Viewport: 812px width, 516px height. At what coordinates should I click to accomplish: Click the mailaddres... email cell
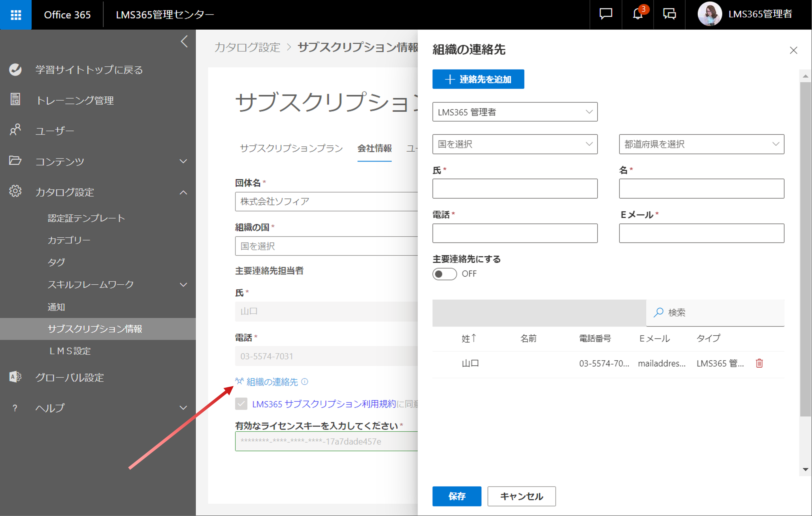pyautogui.click(x=662, y=363)
